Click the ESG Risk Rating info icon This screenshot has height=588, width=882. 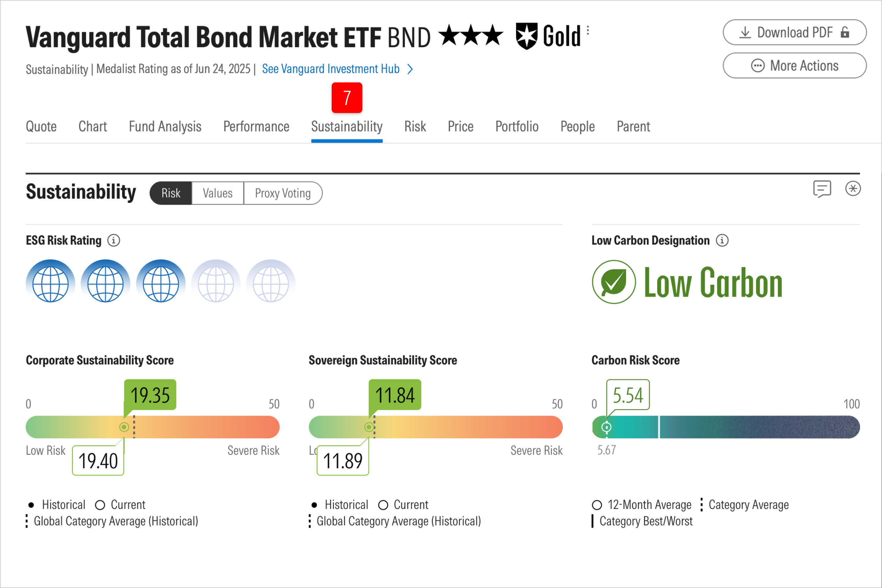click(114, 240)
